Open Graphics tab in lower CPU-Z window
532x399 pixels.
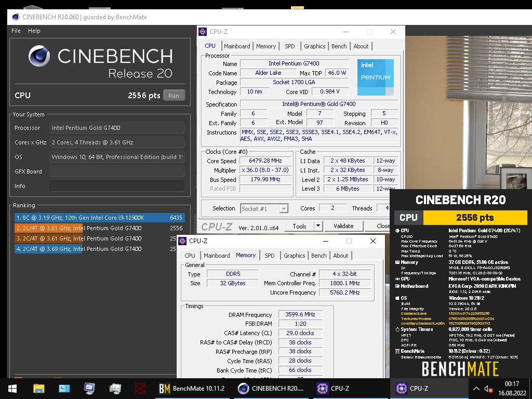294,256
